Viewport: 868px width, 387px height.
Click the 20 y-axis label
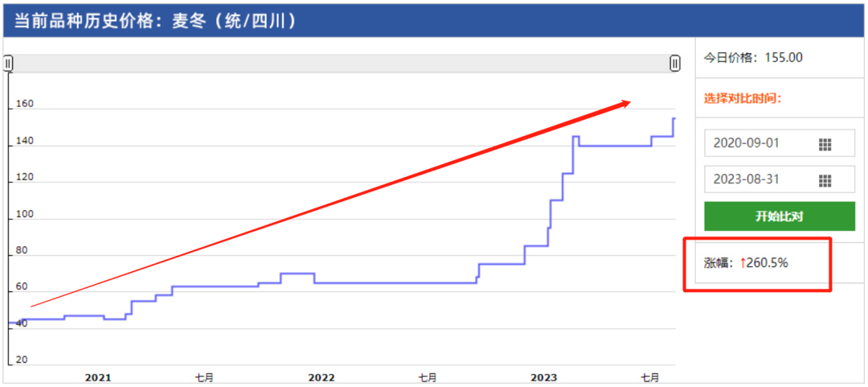(x=22, y=360)
